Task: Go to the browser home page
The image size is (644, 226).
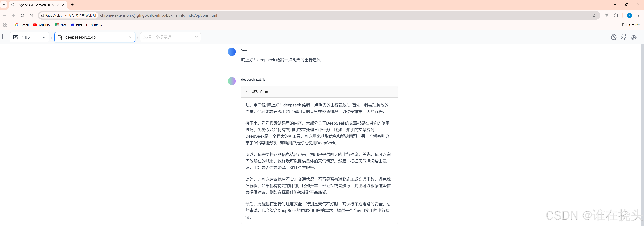Action: point(31,15)
